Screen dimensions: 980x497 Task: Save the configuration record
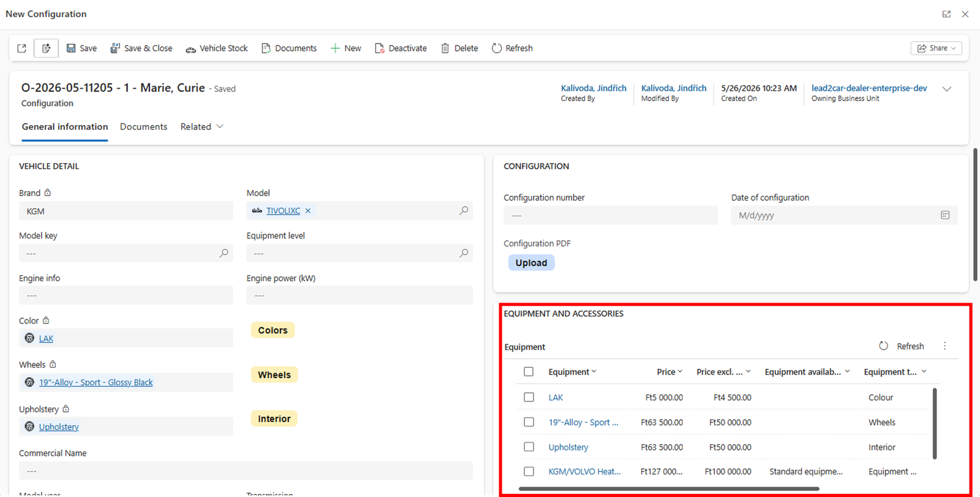click(81, 48)
